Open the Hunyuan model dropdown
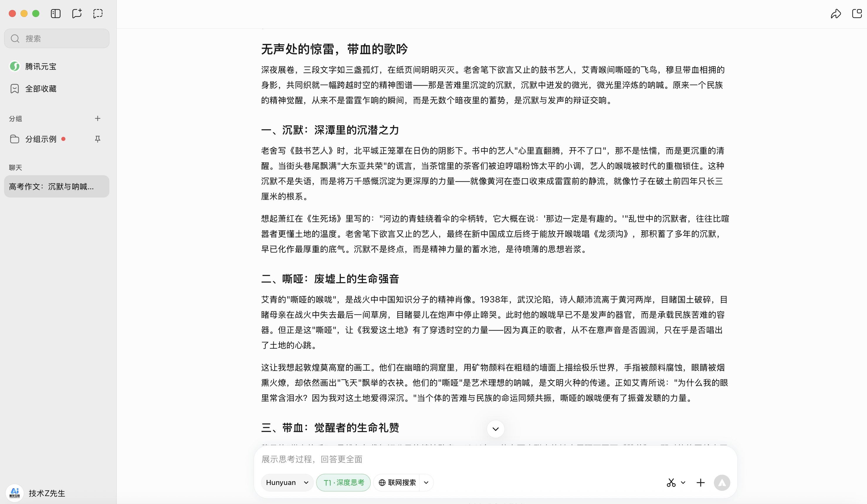 click(x=287, y=482)
